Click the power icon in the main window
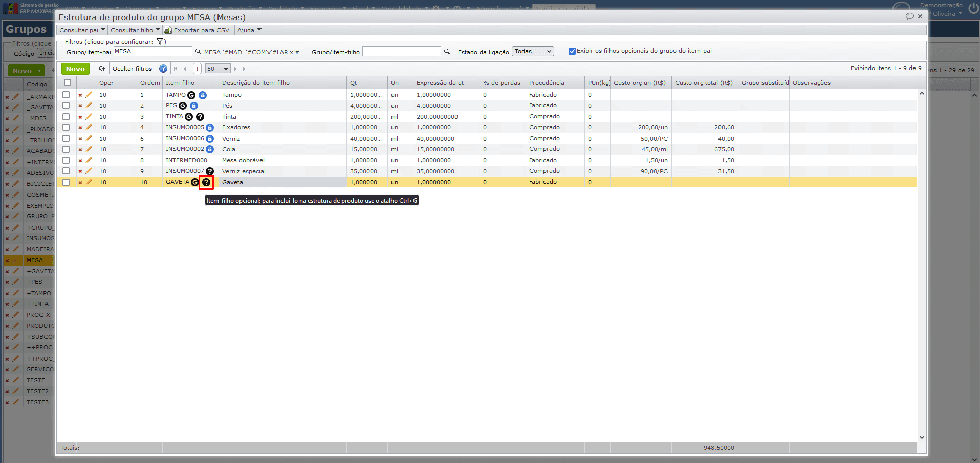 click(x=973, y=8)
